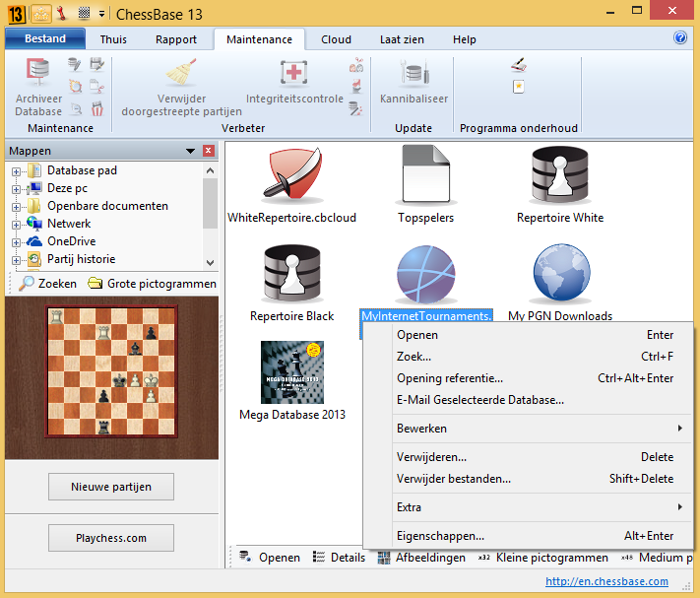Expand the Partij historie tree node
700x598 pixels.
tap(16, 260)
